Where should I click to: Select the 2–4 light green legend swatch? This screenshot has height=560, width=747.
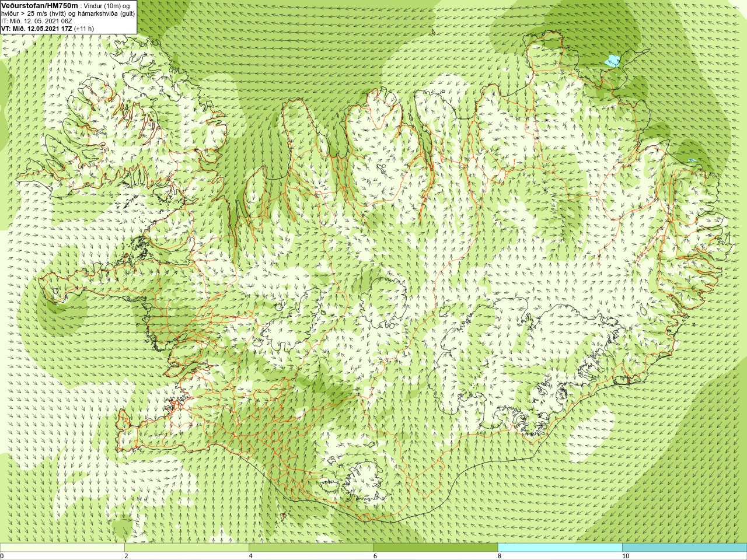point(187,548)
